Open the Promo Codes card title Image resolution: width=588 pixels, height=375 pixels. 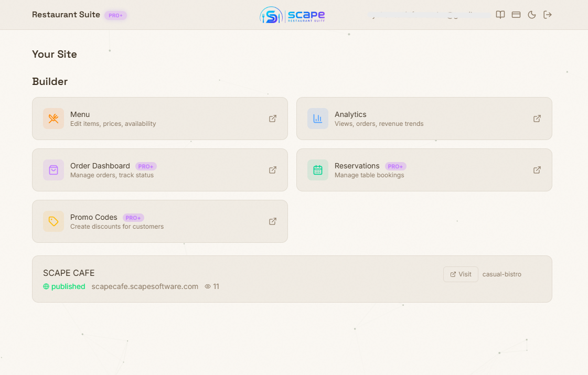pyautogui.click(x=94, y=217)
